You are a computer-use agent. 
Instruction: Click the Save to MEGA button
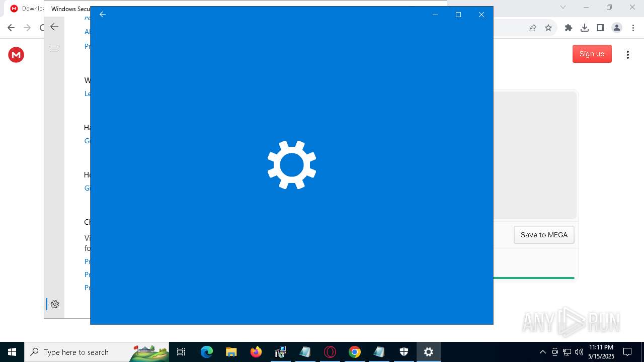tap(544, 235)
